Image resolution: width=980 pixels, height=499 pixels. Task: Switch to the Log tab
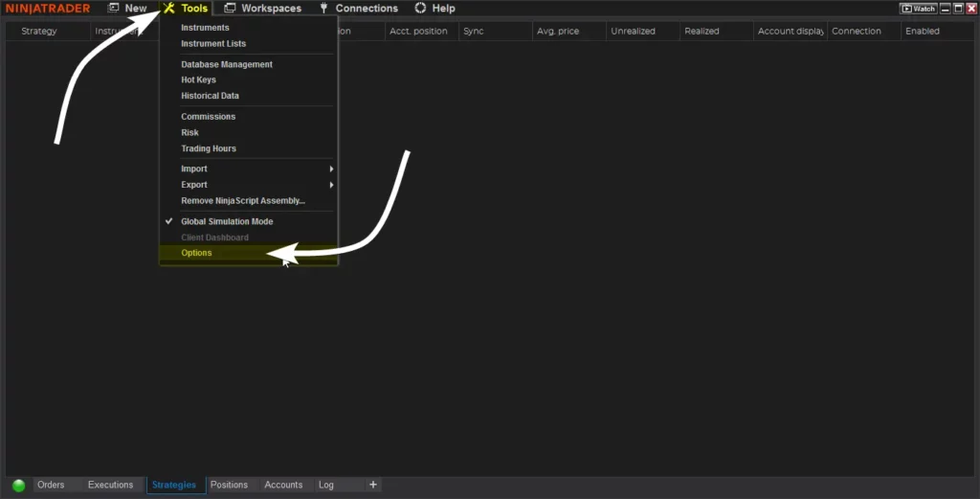tap(326, 485)
